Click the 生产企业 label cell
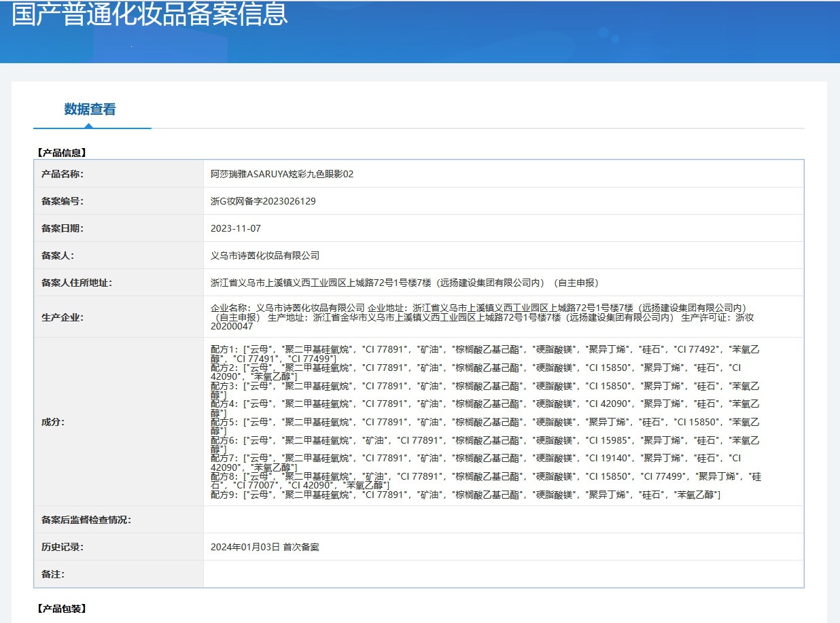 (119, 317)
